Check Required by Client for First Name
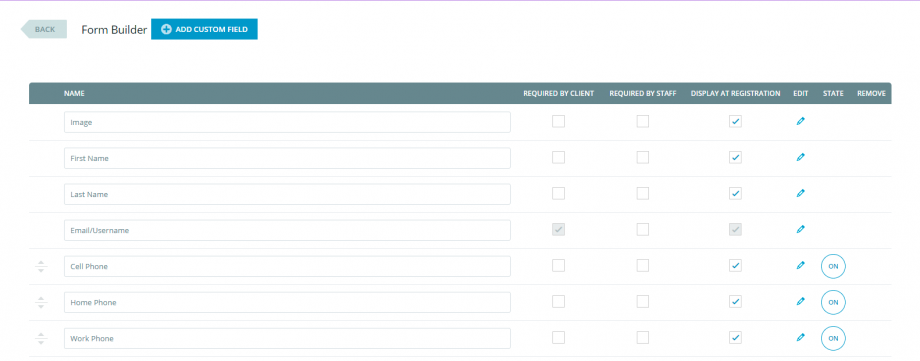Viewport: 920px width, 361px height. coord(559,157)
